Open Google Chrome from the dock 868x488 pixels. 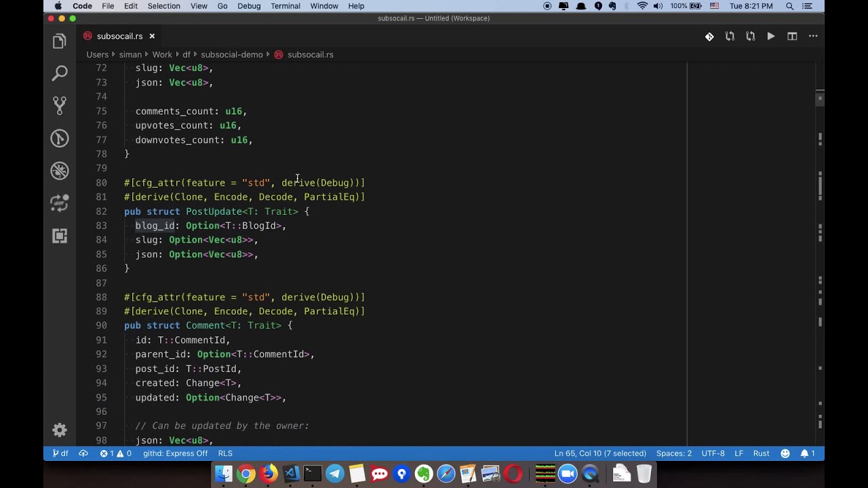[x=246, y=474]
